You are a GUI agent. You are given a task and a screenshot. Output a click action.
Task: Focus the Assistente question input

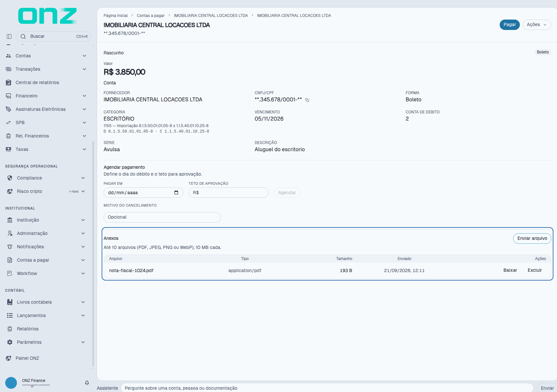327,388
